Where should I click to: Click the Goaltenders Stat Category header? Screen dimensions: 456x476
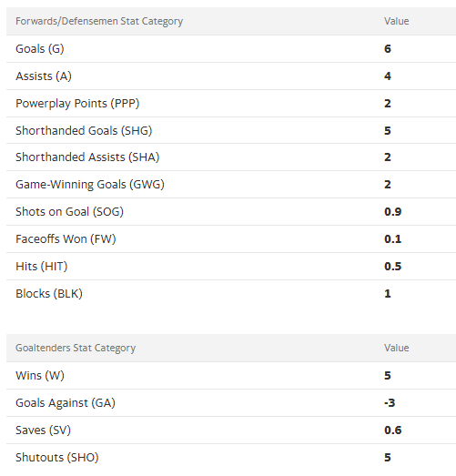coord(76,348)
